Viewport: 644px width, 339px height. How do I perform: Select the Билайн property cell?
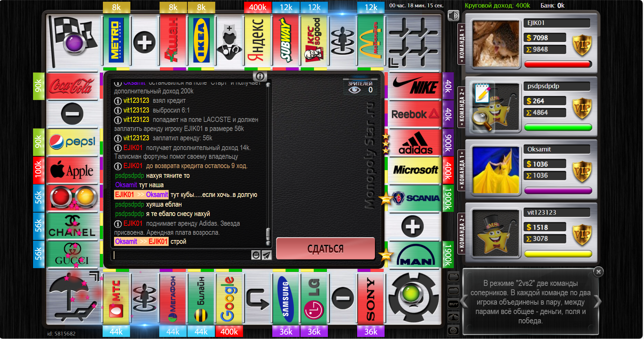point(201,299)
